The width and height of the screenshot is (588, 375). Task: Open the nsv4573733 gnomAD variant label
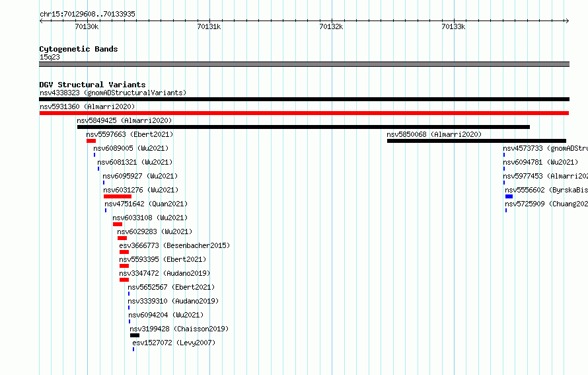tap(545, 148)
